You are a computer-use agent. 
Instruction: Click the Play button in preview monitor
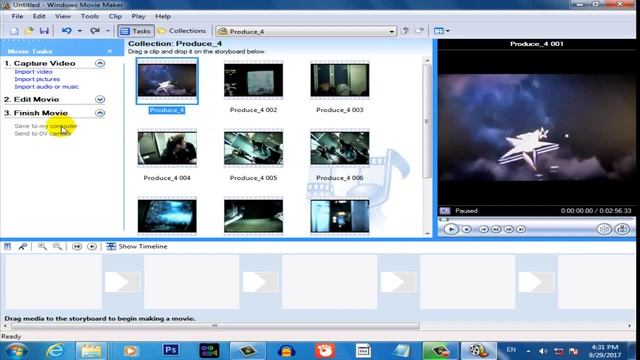point(451,229)
